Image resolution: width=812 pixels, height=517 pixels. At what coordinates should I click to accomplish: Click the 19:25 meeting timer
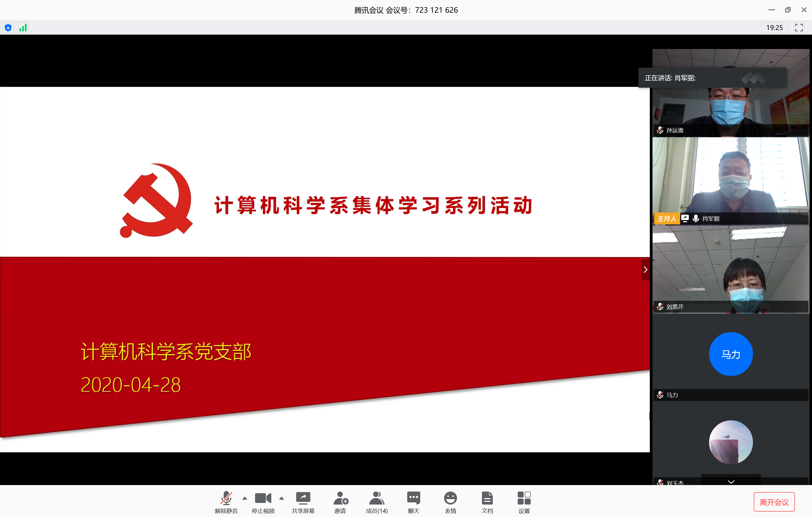tap(775, 28)
